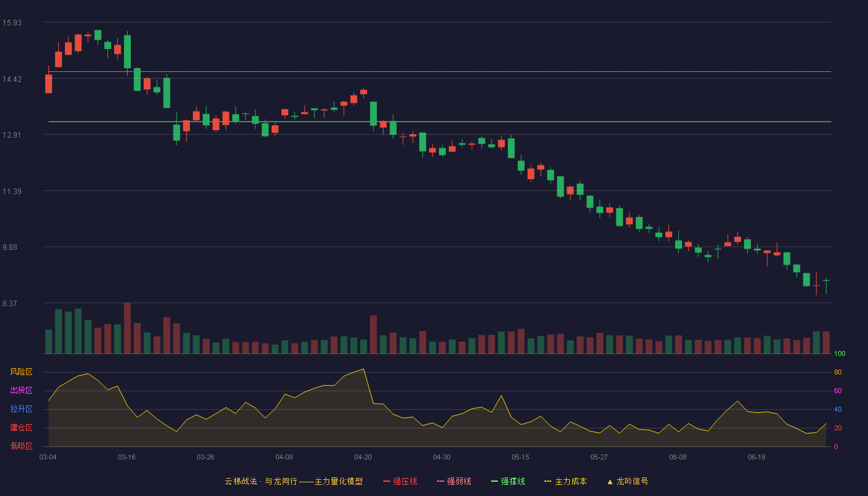Select the 出货区 zone label
This screenshot has height=496, width=868.
[x=21, y=391]
